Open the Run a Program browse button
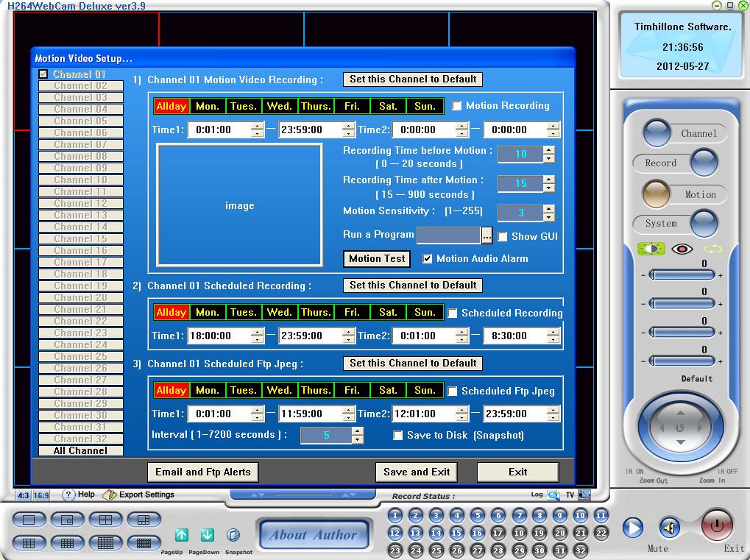 pos(487,236)
